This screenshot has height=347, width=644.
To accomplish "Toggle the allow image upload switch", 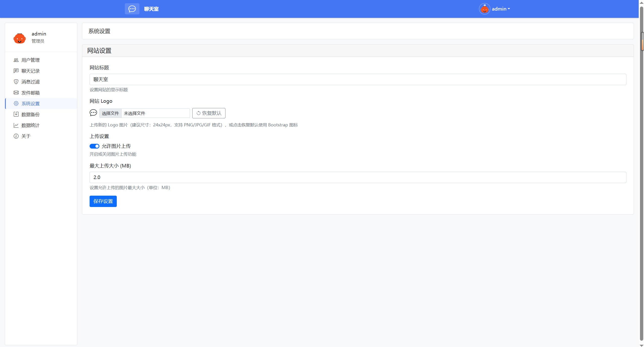I will click(94, 146).
